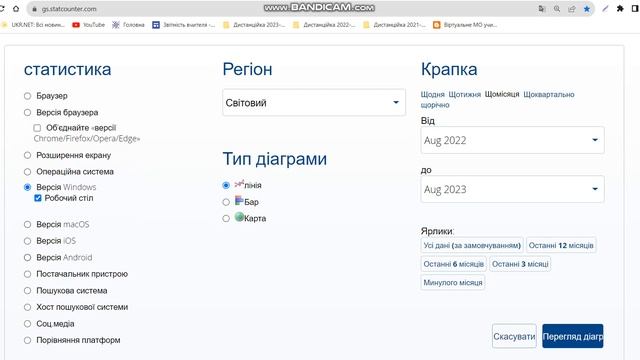The image size is (640, 360).
Task: Open the Віртуальне МО bookmark
Action: tap(465, 25)
